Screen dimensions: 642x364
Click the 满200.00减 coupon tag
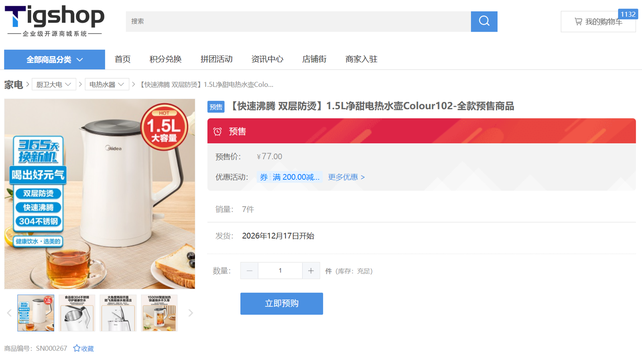pos(289,177)
